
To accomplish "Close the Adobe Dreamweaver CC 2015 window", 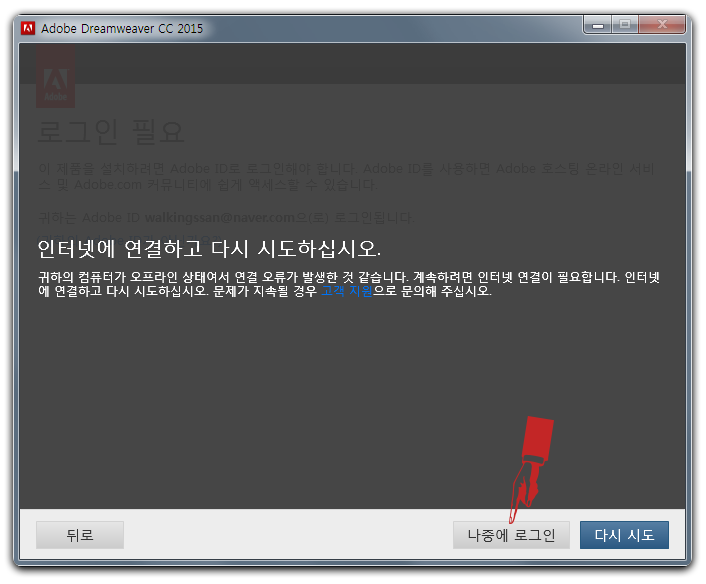I will tap(662, 25).
